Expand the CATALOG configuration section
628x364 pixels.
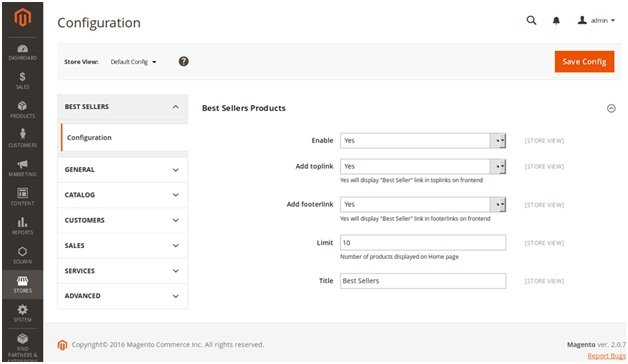tap(123, 195)
